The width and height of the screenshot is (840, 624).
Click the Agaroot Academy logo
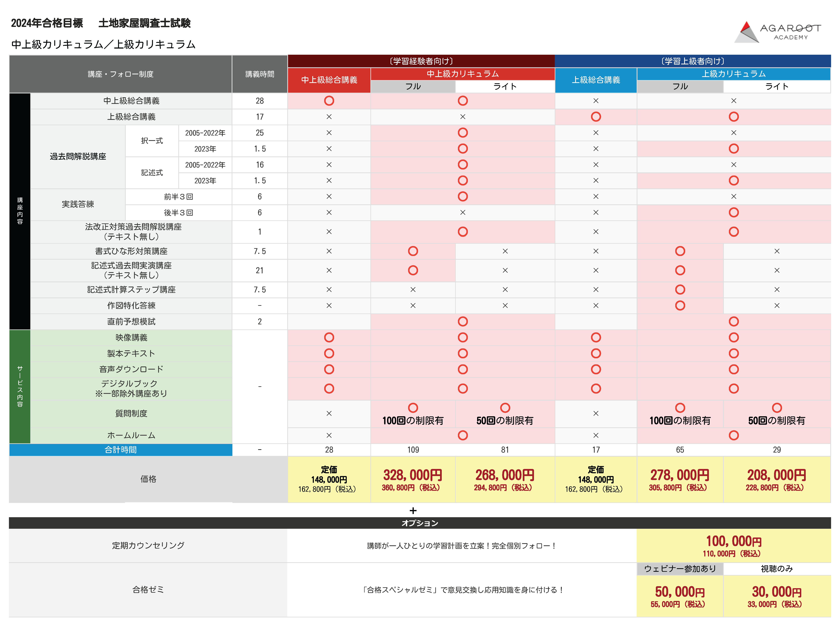tap(778, 32)
